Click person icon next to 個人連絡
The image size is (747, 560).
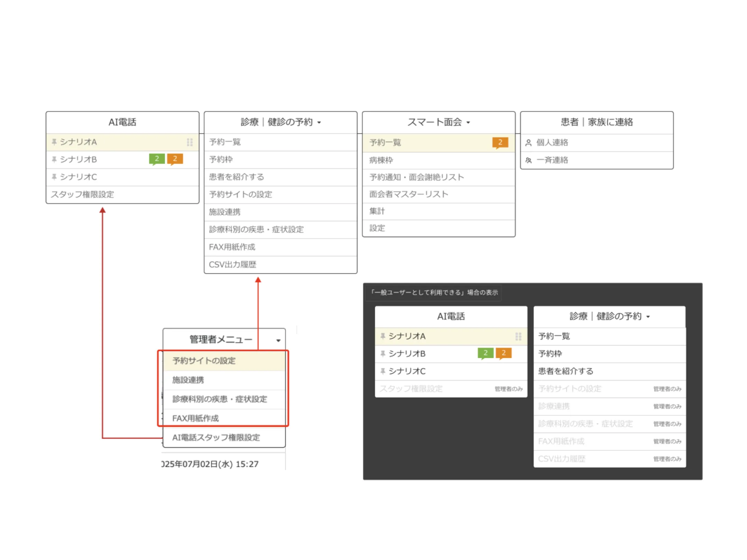pos(528,143)
